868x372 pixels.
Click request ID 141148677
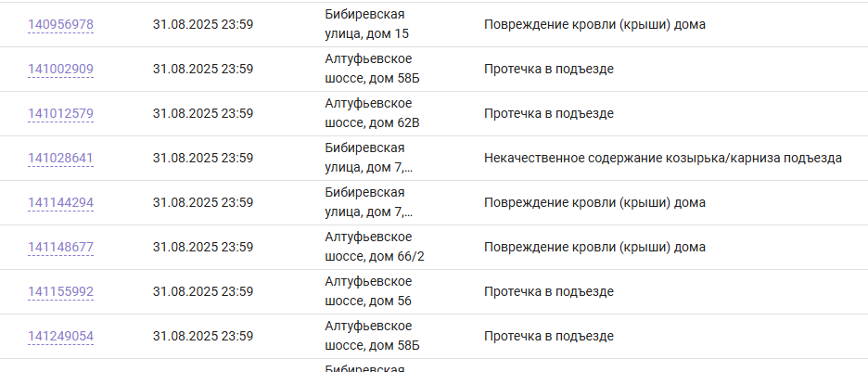tap(60, 247)
